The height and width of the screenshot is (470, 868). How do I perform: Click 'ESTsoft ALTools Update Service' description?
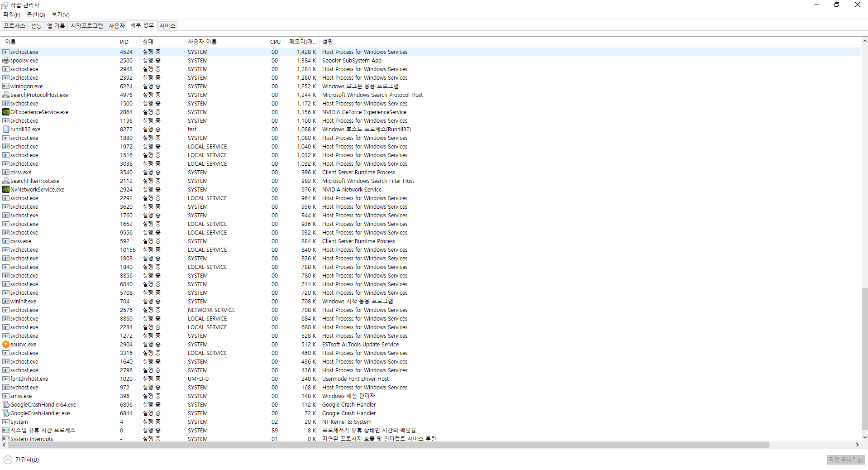(360, 345)
